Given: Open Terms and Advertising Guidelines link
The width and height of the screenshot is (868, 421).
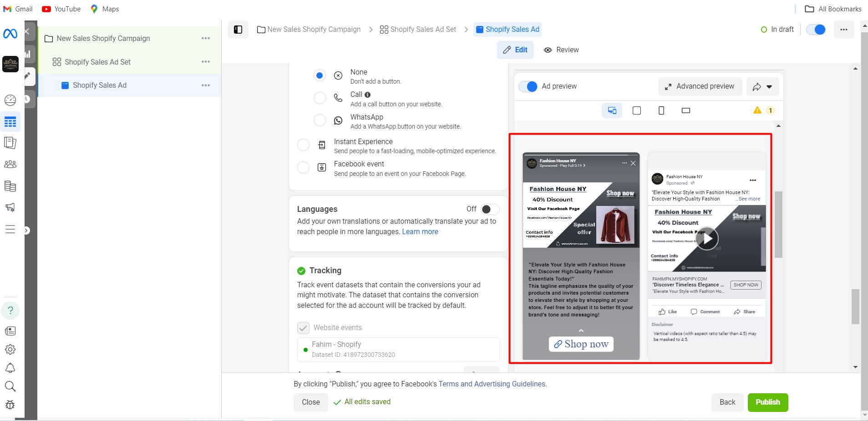Looking at the screenshot, I should pos(492,384).
